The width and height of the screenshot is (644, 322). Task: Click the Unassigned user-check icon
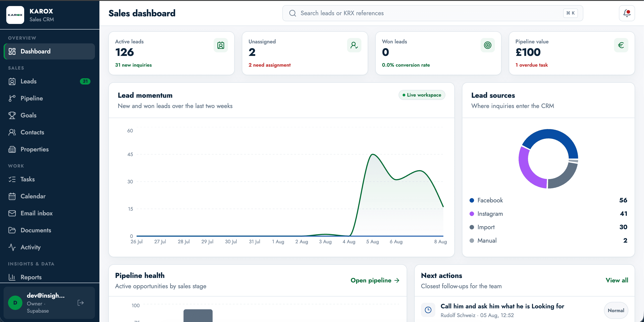(x=354, y=45)
